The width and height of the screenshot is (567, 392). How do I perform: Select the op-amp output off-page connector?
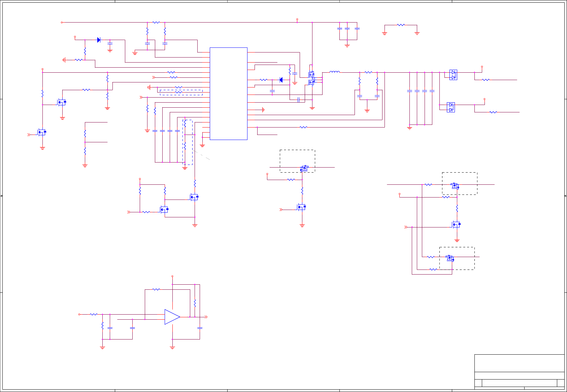coord(206,317)
